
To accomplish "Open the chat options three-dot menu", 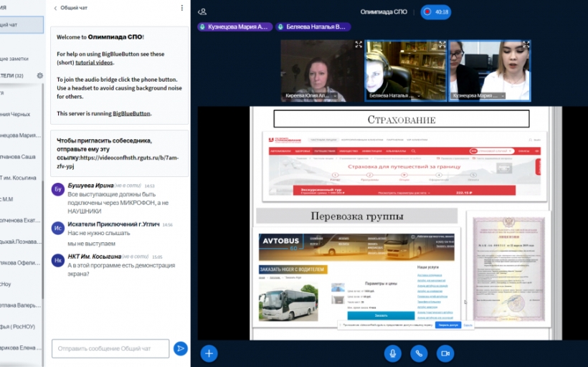I will coord(182,8).
